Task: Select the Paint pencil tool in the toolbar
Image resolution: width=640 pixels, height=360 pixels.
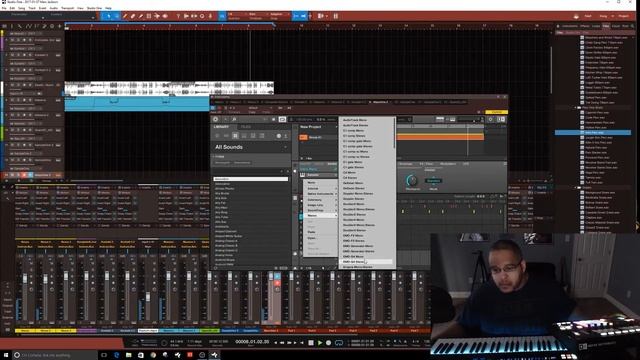Action: [x=141, y=16]
